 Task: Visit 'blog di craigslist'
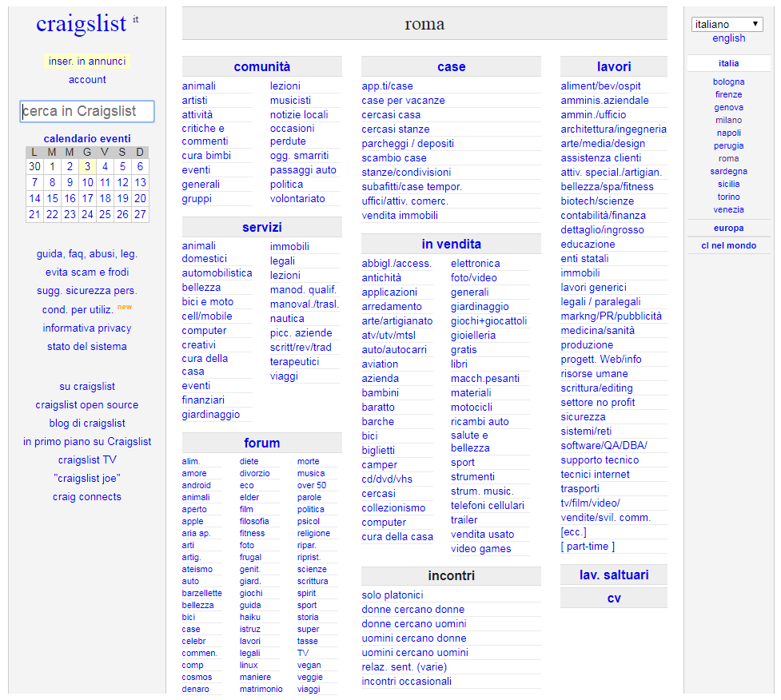[87, 424]
